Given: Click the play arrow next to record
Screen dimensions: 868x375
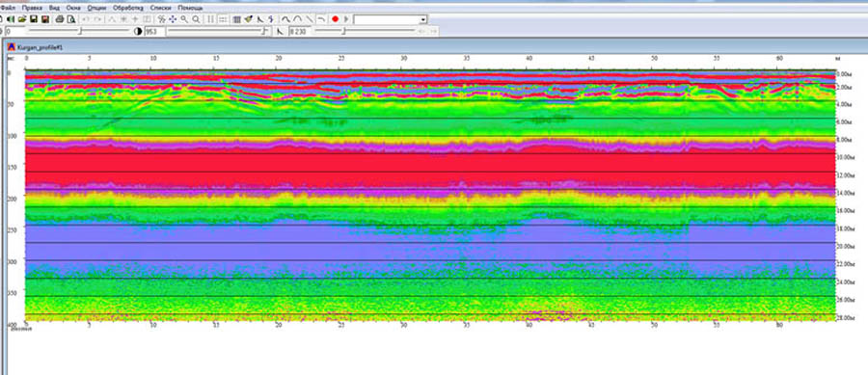Looking at the screenshot, I should coord(346,19).
